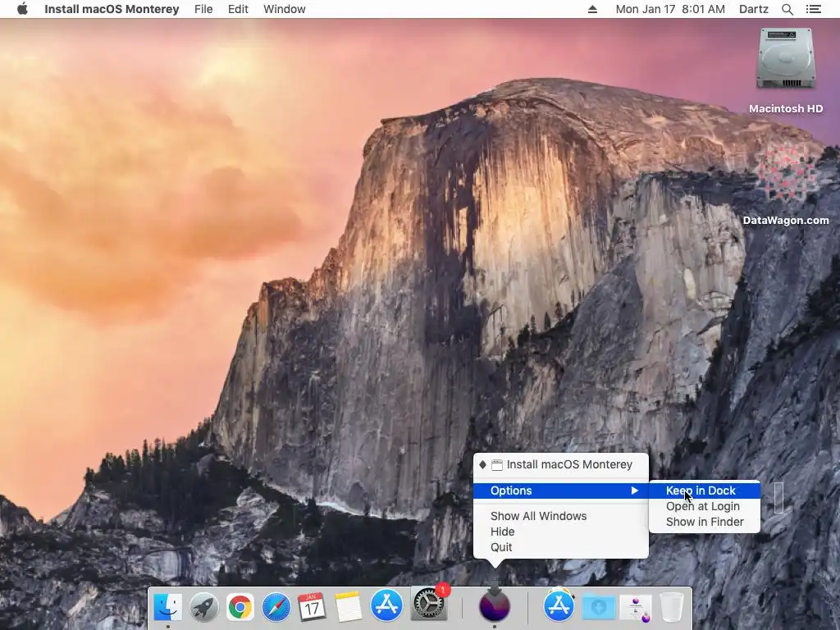The height and width of the screenshot is (630, 840).
Task: Open the Apple menu
Action: coord(22,9)
